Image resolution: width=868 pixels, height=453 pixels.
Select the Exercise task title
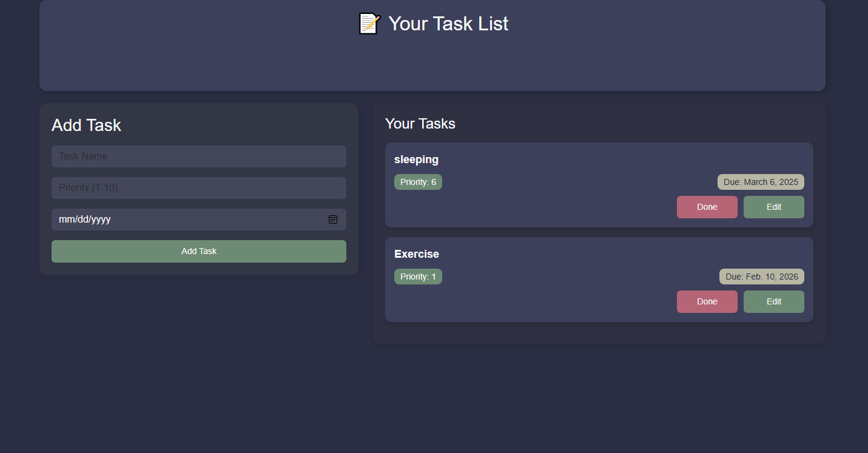tap(417, 253)
